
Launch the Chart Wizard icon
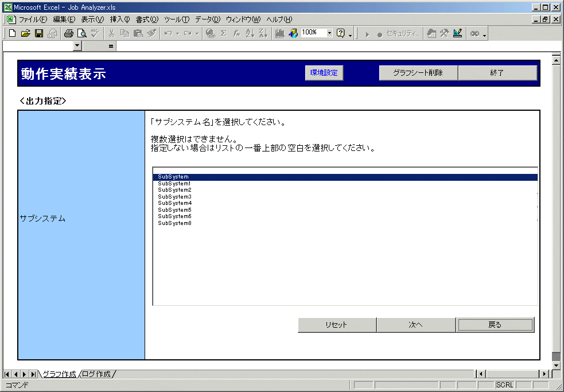(280, 33)
